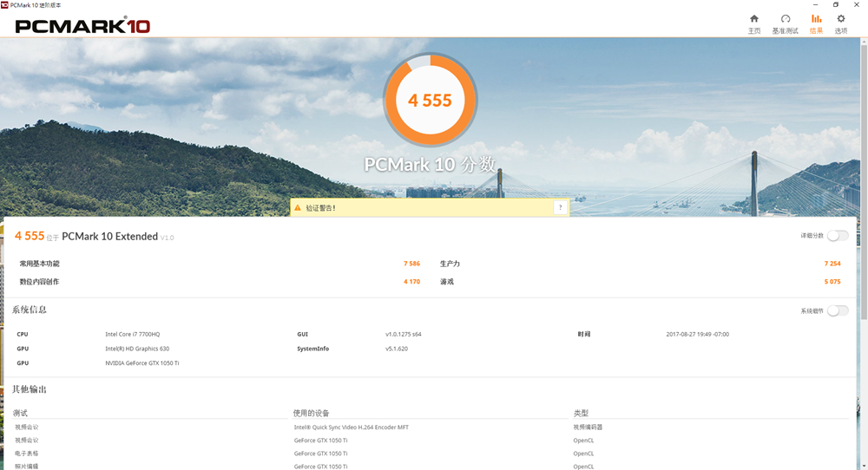Click the 系统信息 section heading

tap(30, 310)
